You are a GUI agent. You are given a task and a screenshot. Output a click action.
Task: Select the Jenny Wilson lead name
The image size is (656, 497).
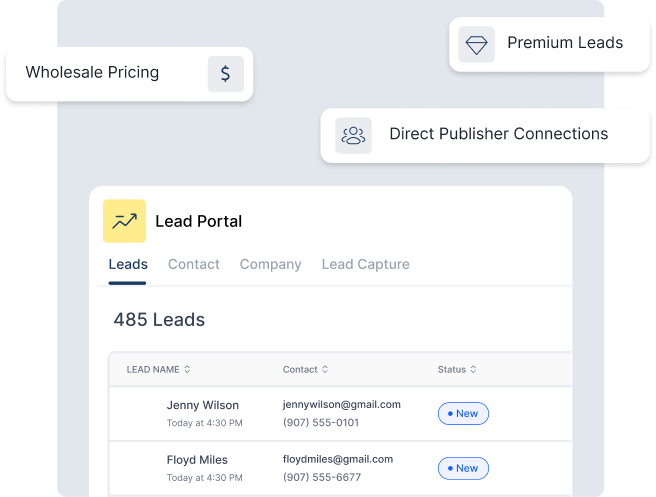(203, 405)
